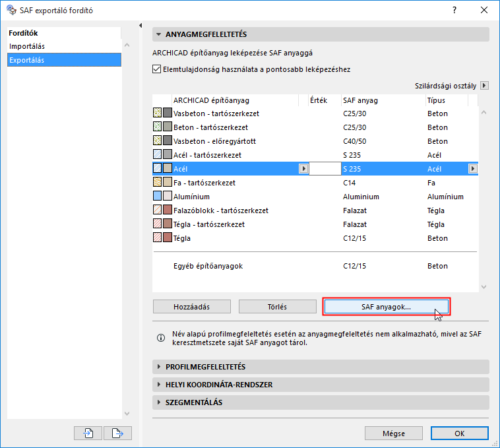Click the translators list scroll down arrow
The height and width of the screenshot is (448, 500).
coord(127,414)
